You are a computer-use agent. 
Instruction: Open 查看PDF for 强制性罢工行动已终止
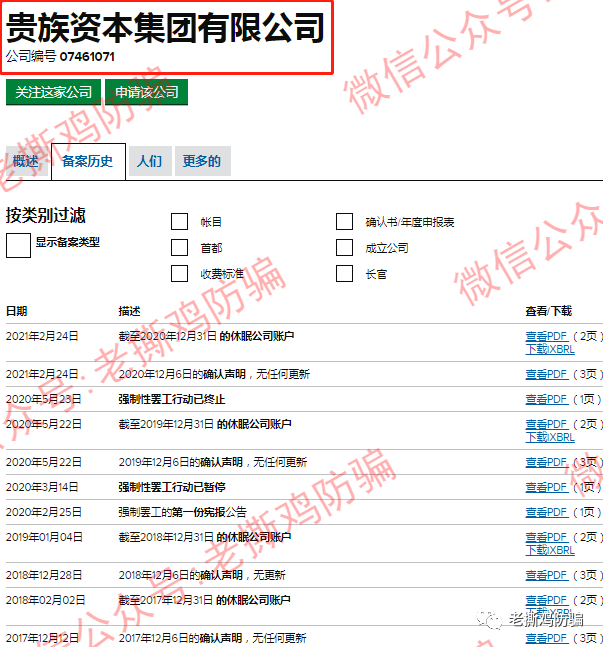[x=547, y=399]
